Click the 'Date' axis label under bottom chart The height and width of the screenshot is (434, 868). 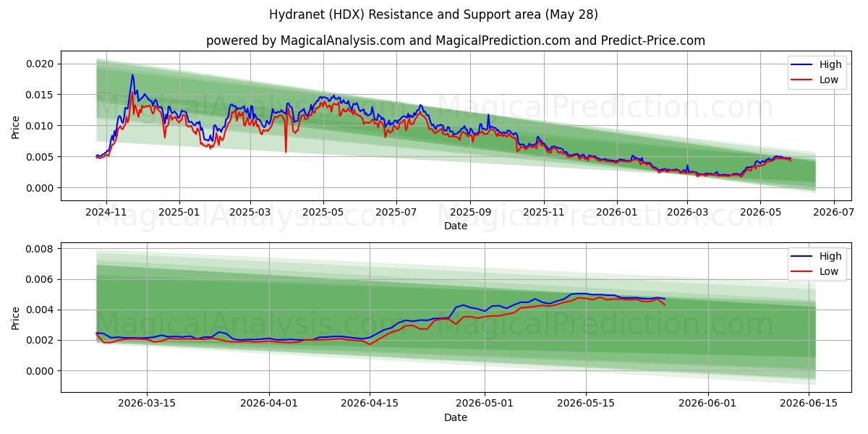pyautogui.click(x=456, y=417)
